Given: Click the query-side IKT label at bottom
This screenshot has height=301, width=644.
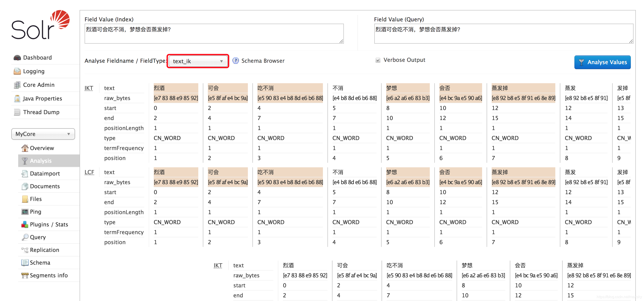Looking at the screenshot, I should pyautogui.click(x=218, y=266).
